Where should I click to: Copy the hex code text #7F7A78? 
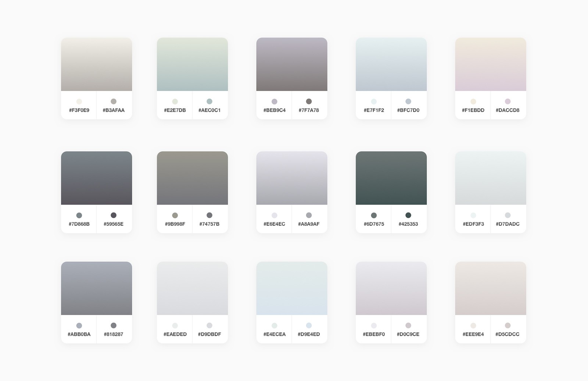click(309, 110)
